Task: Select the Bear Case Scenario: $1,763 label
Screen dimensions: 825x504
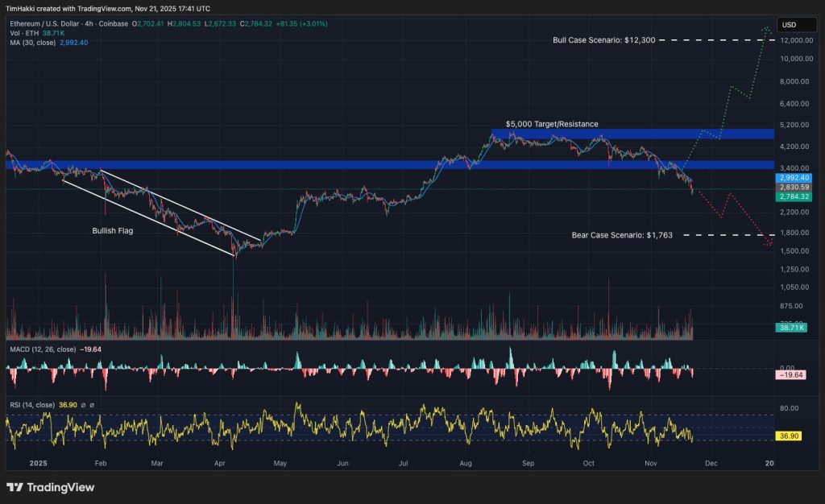Action: pos(622,235)
